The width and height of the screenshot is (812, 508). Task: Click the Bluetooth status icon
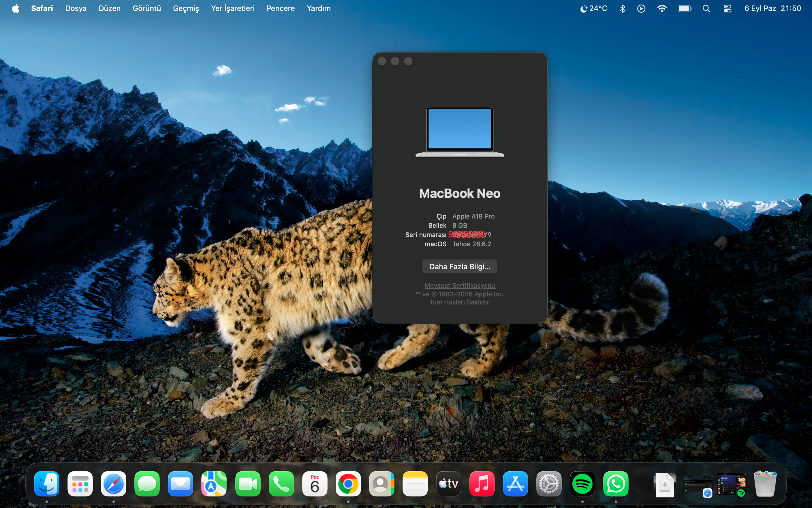click(x=623, y=8)
